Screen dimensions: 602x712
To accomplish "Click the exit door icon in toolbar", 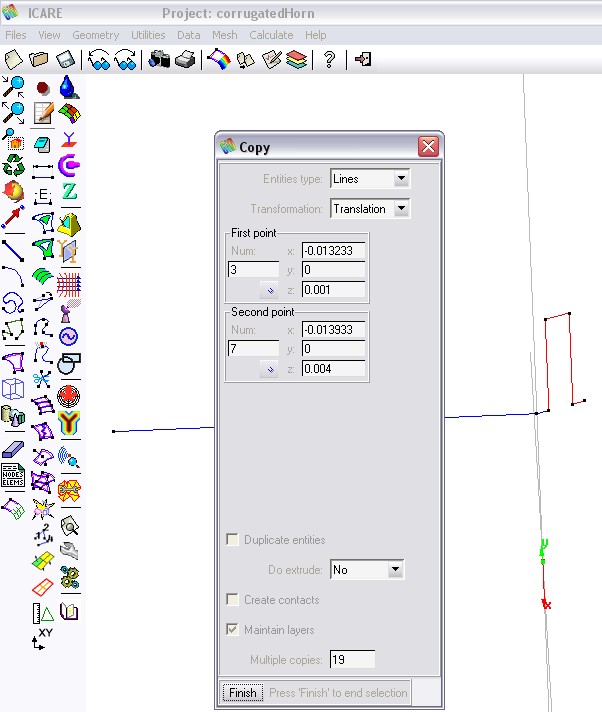I will pos(363,59).
